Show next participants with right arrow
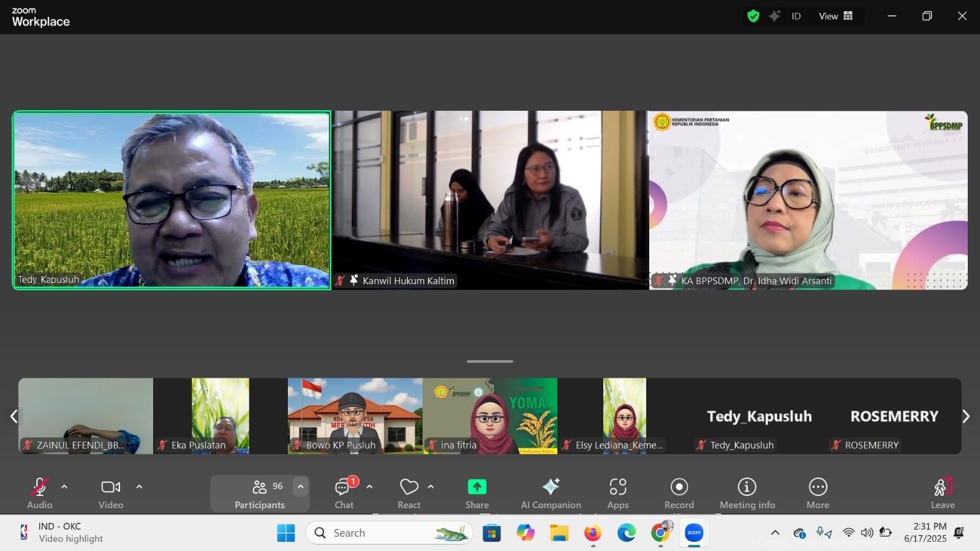The image size is (980, 551). tap(966, 416)
